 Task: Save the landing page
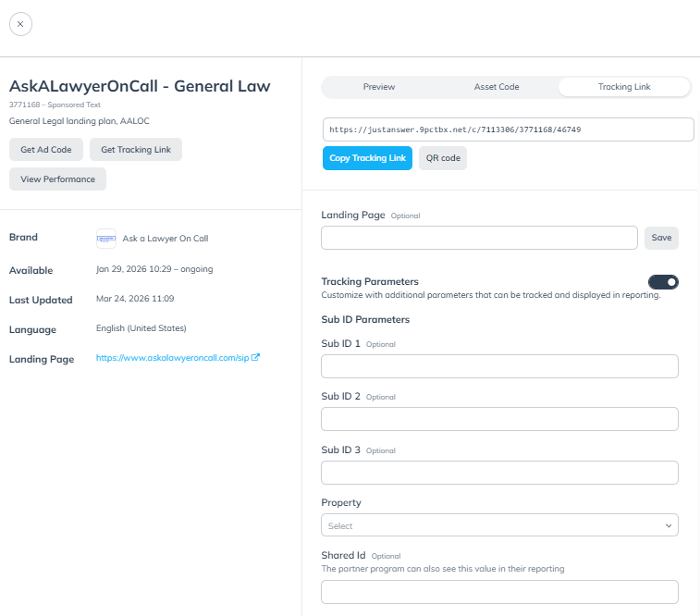pyautogui.click(x=661, y=238)
